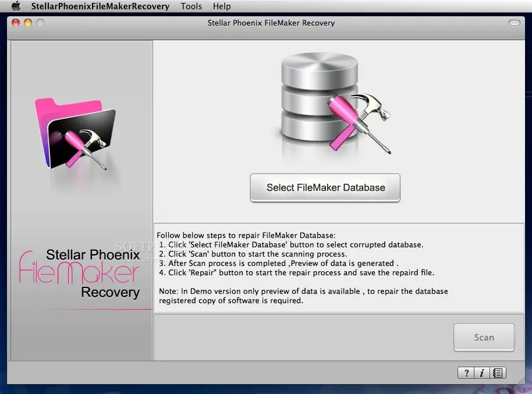Screen dimensions: 532x394
Task: Minimize the window with the yellow button
Action: tap(28, 23)
